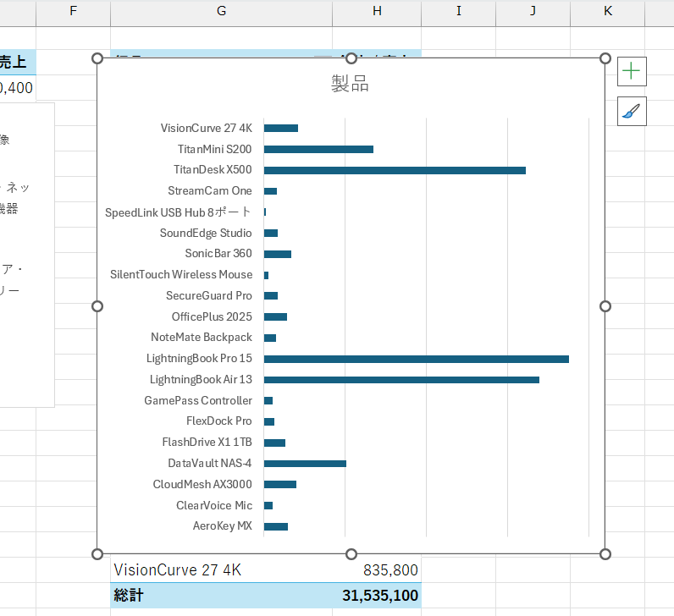Select the TitanDesk X500 bar
The height and width of the screenshot is (616, 674).
coord(395,171)
